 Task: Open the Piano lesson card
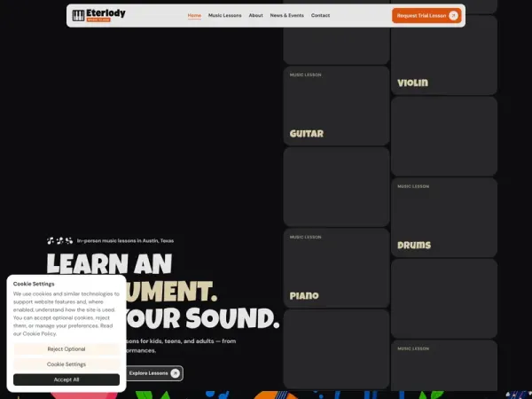(x=336, y=268)
